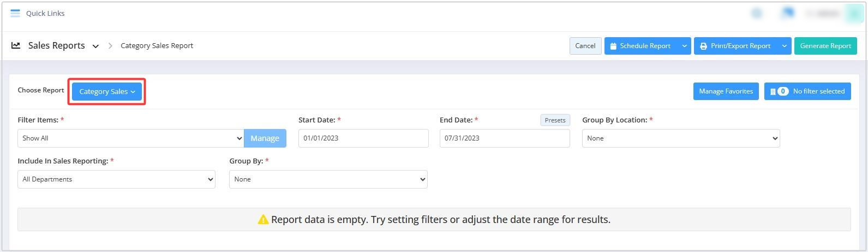
Task: Click the No filter selected button
Action: click(807, 91)
